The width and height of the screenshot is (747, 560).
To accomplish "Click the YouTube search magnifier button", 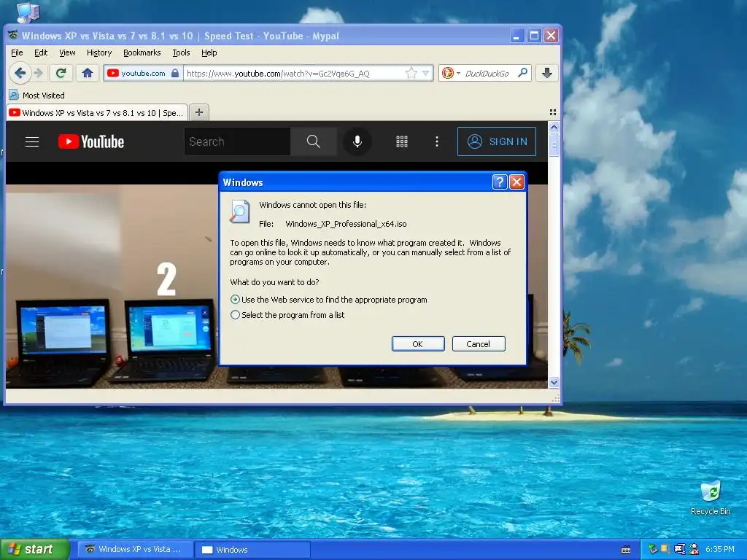I will click(x=313, y=141).
